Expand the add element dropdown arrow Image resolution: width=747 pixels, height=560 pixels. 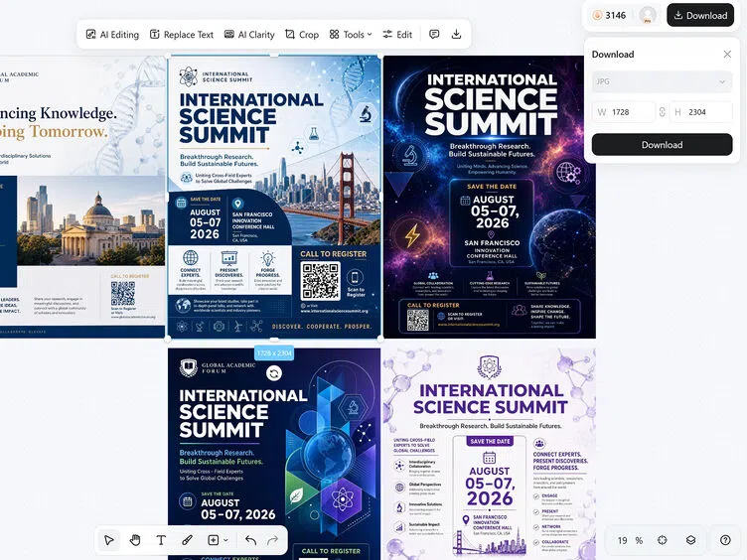coord(225,540)
